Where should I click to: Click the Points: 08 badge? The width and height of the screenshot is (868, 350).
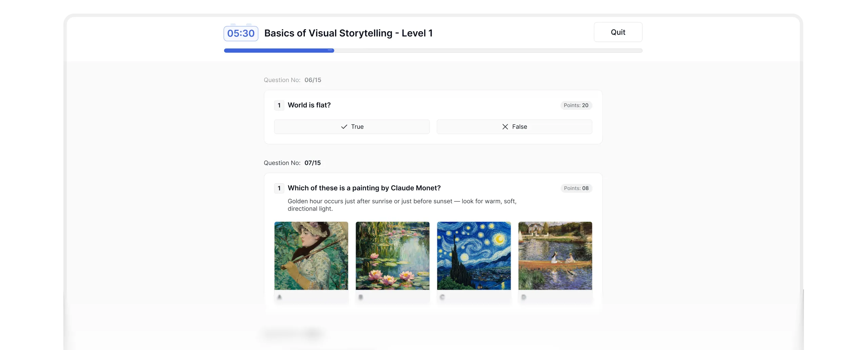[x=576, y=188]
